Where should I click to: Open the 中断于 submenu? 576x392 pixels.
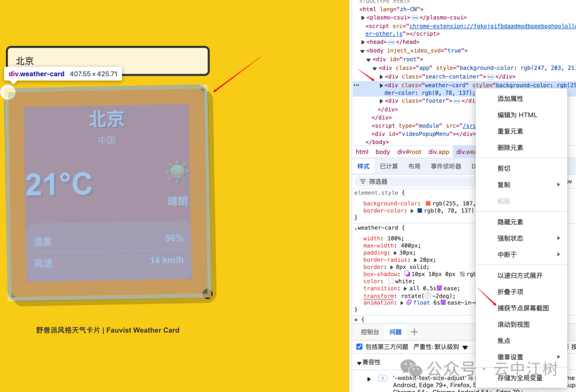pos(521,254)
